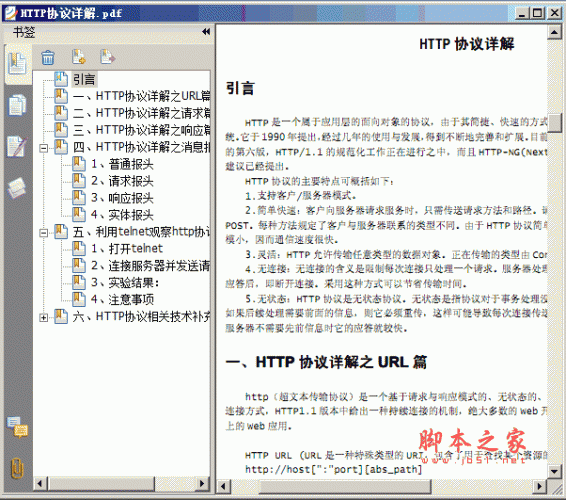Collapse the bookmarks panel with double arrow
The image size is (566, 500).
tap(206, 32)
